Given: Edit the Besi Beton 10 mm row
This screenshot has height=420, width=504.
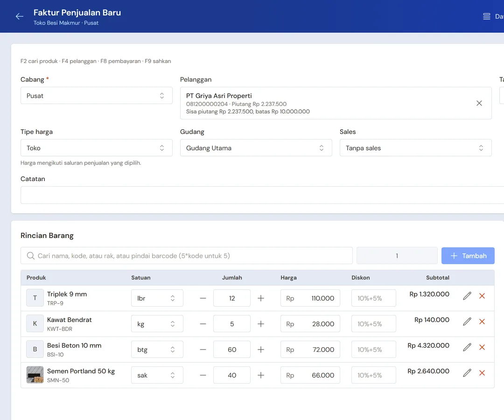Looking at the screenshot, I should click(x=467, y=347).
